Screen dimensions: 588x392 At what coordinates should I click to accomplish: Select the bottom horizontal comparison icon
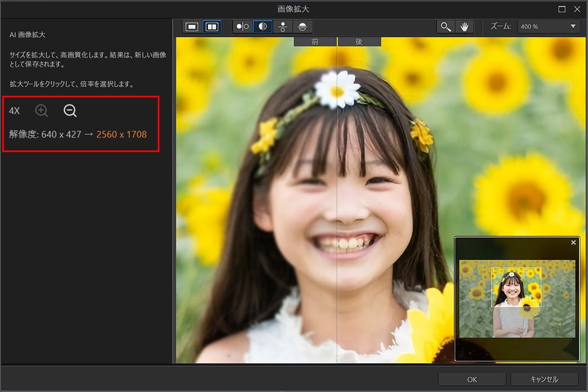pyautogui.click(x=302, y=26)
